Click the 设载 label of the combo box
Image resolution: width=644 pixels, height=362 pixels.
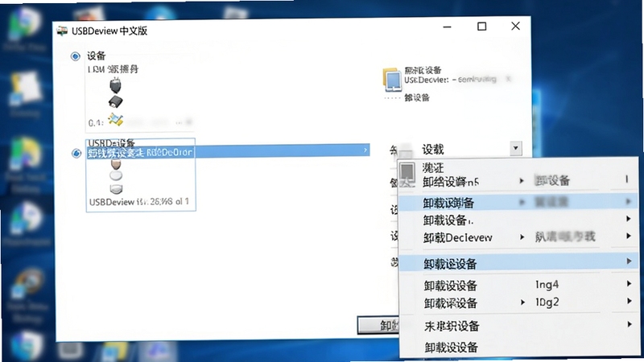[x=433, y=149]
